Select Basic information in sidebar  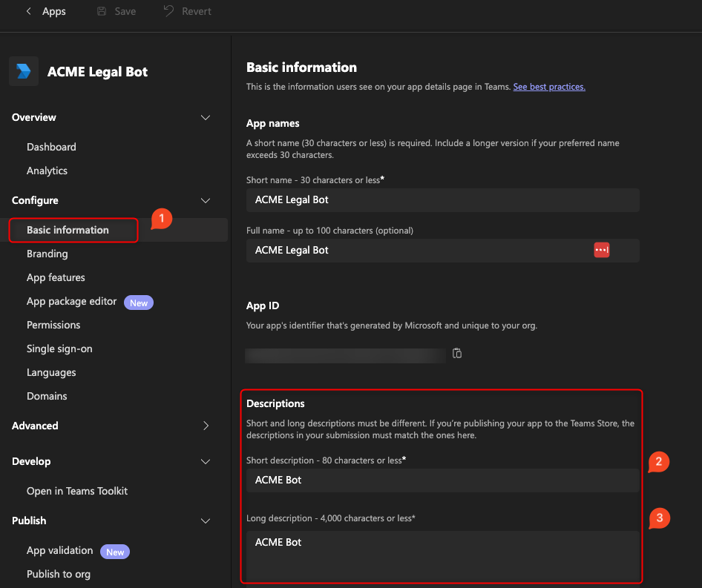(68, 230)
